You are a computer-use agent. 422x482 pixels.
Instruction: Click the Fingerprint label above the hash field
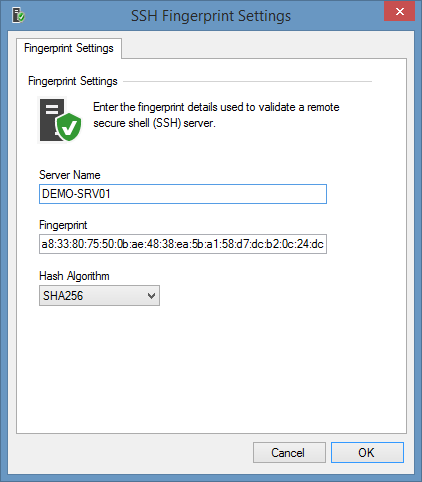click(x=63, y=225)
